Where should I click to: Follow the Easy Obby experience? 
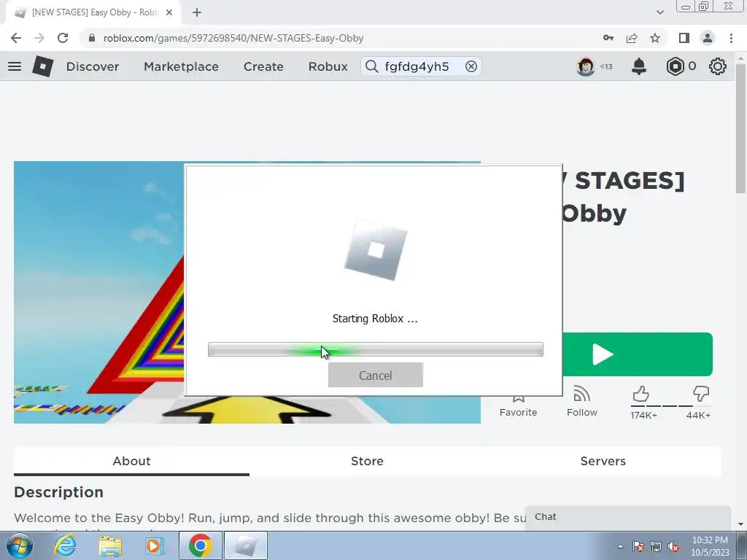581,402
